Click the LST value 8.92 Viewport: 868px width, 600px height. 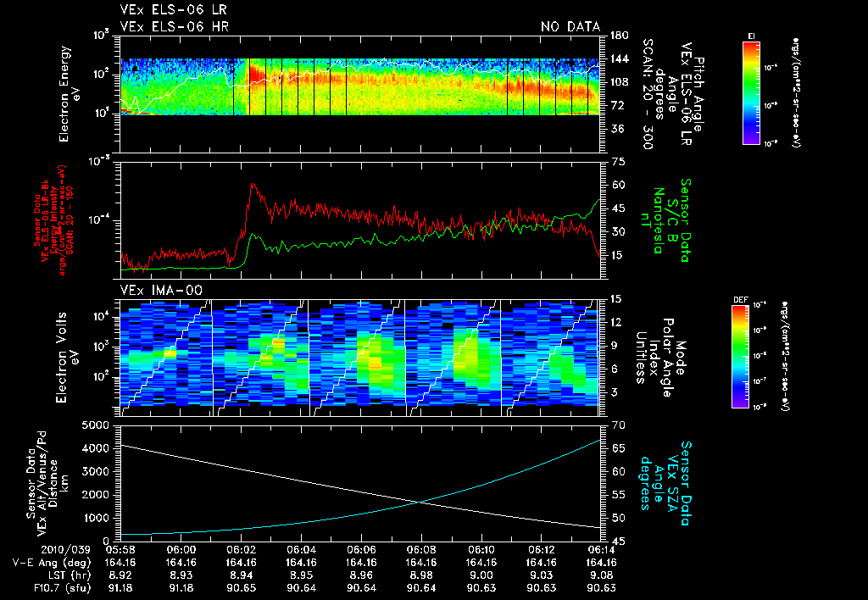120,575
